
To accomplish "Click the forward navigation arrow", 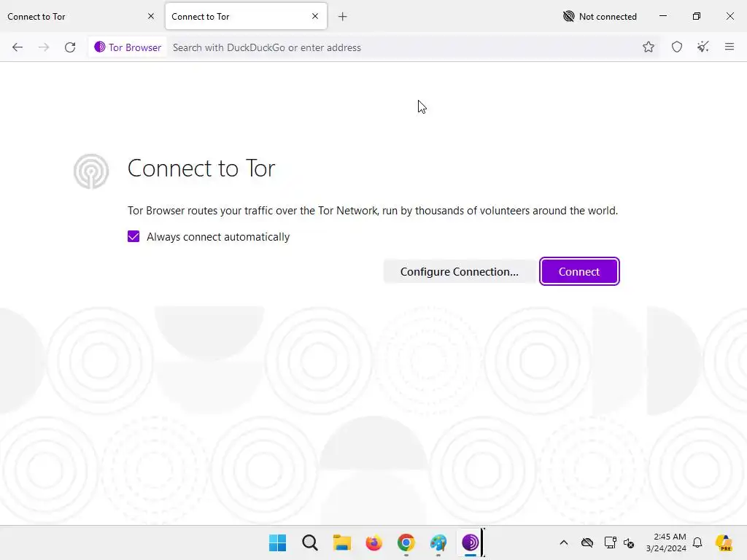I will click(x=44, y=47).
